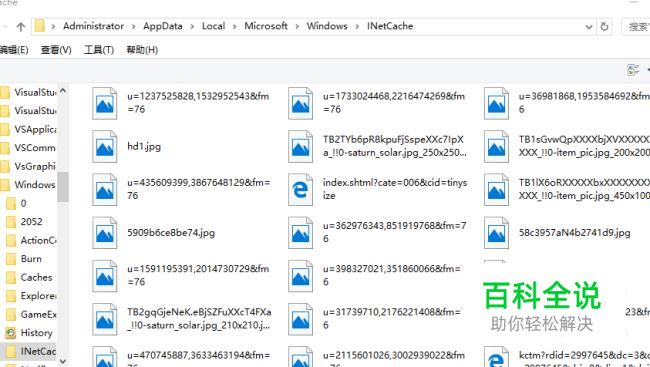The height and width of the screenshot is (367, 650).
Task: Click the search input box
Action: (x=636, y=27)
